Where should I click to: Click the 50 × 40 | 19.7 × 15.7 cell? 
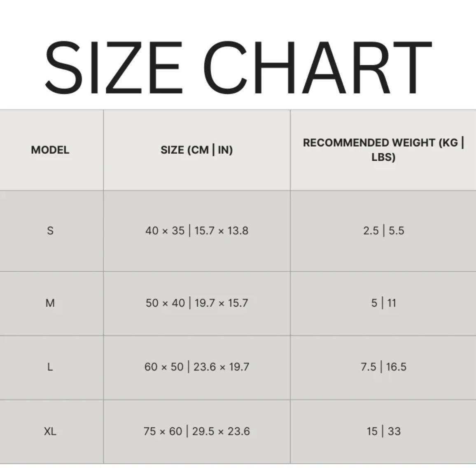[197, 303]
